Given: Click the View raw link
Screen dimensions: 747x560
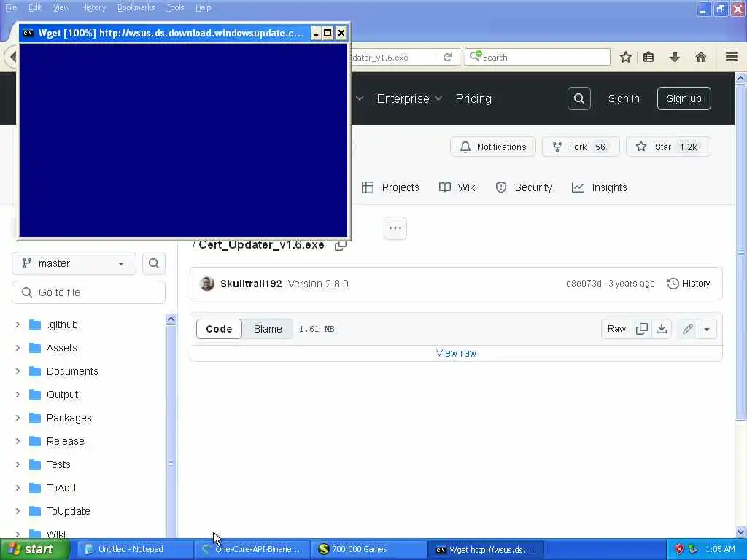Looking at the screenshot, I should pos(456,353).
